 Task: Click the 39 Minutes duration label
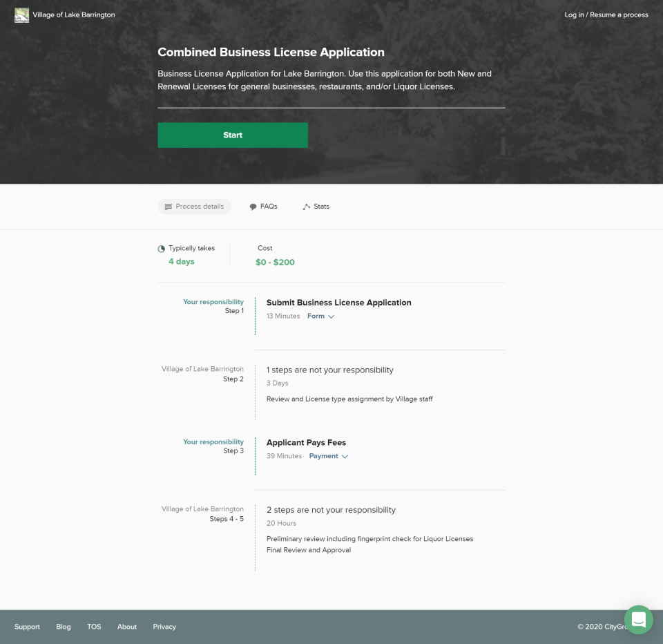[284, 456]
